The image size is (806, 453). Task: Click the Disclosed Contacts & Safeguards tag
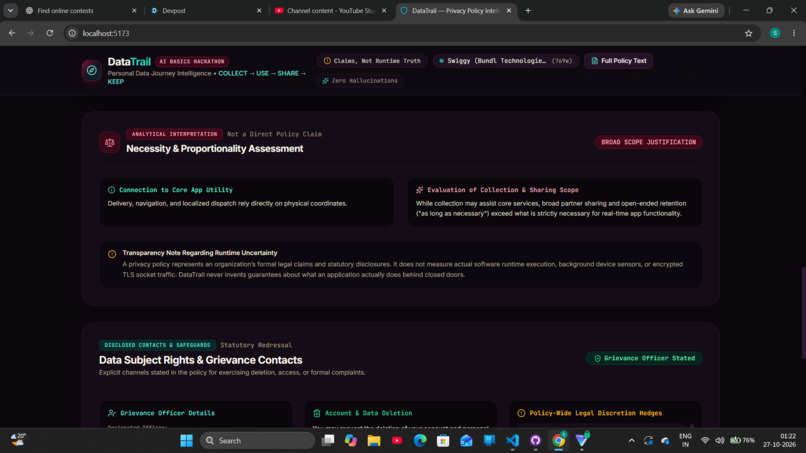157,345
